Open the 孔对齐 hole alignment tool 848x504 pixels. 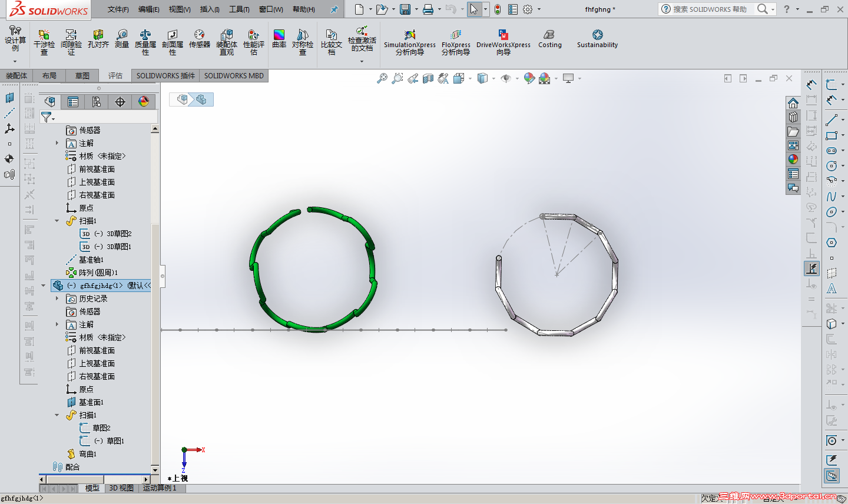[x=98, y=39]
